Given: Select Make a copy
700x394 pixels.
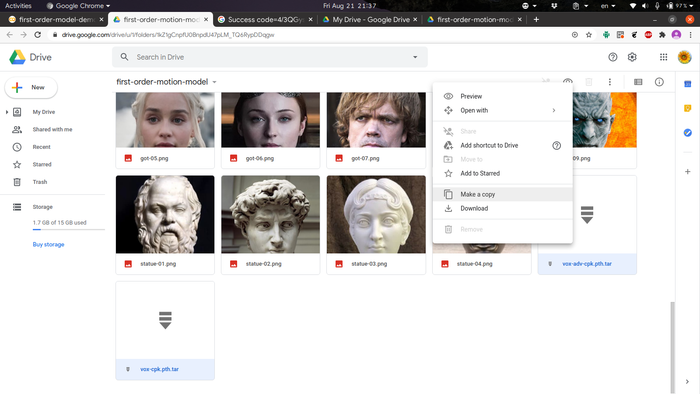Looking at the screenshot, I should click(x=503, y=195).
